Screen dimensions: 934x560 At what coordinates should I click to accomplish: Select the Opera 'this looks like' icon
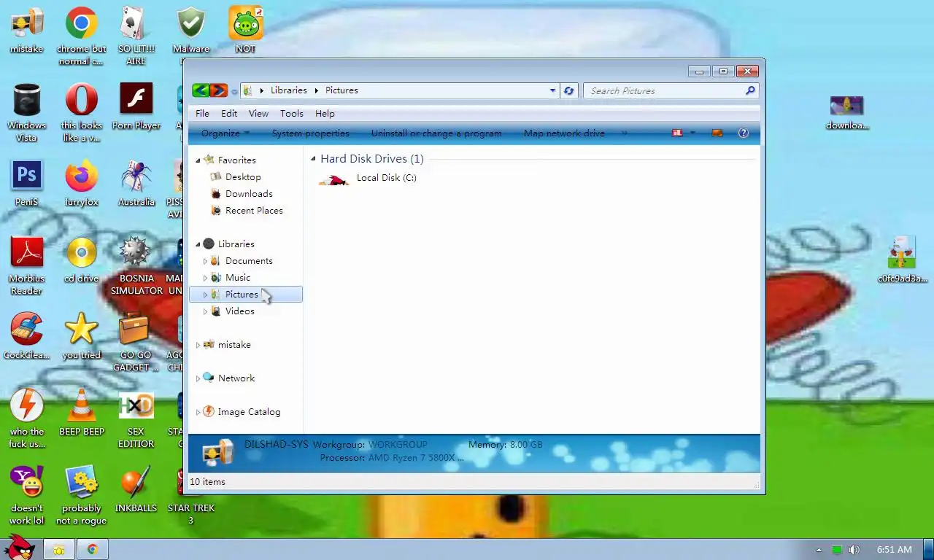(82, 113)
